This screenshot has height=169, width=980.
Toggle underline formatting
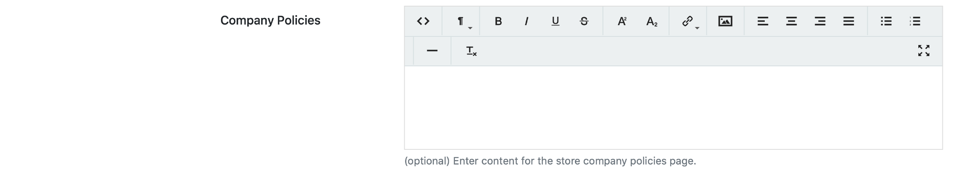coord(555,21)
